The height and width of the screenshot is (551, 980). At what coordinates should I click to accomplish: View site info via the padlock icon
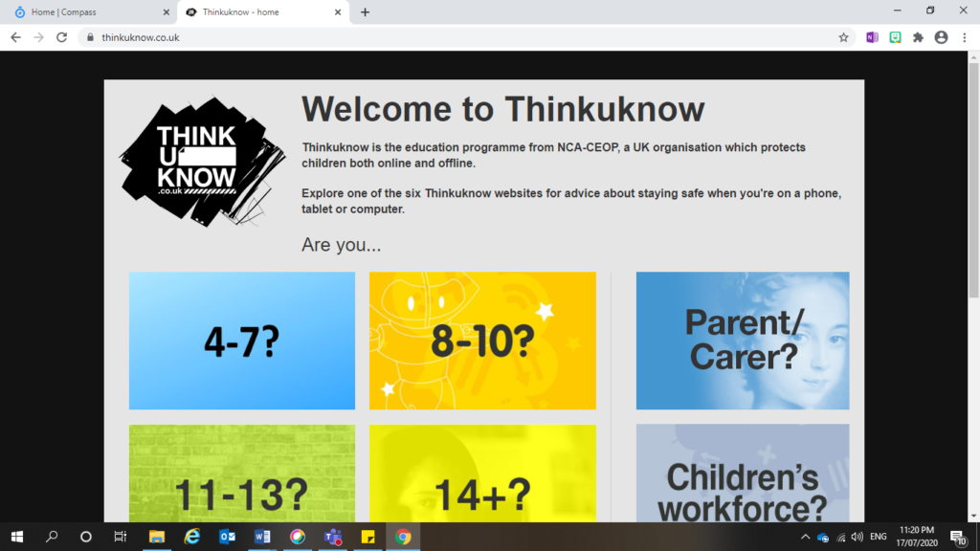pos(90,37)
